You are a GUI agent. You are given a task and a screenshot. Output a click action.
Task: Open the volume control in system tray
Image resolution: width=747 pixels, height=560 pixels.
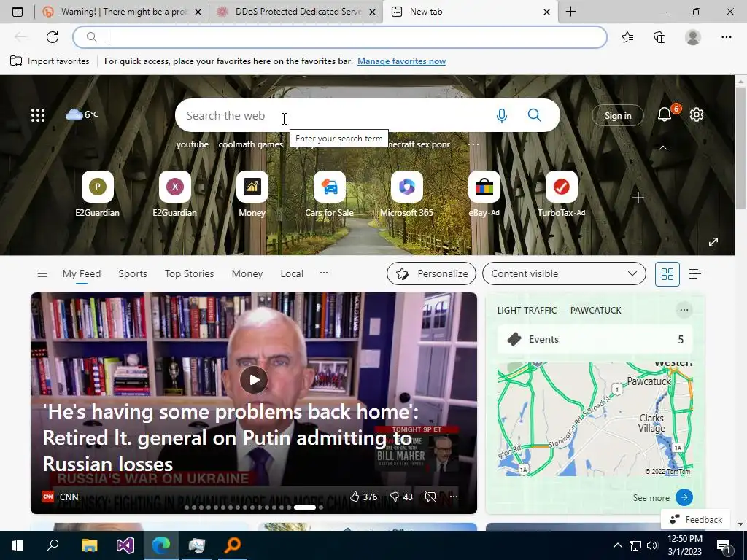[x=652, y=545]
